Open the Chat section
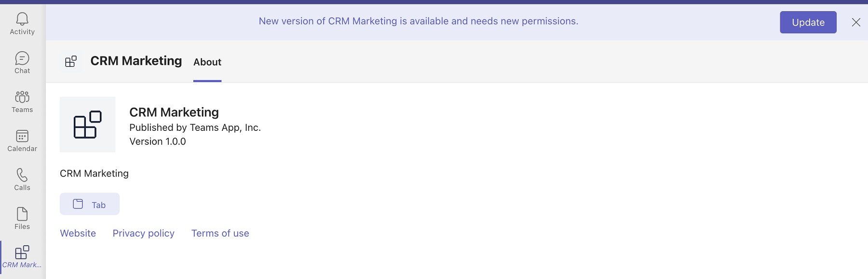The image size is (868, 279). click(x=22, y=63)
